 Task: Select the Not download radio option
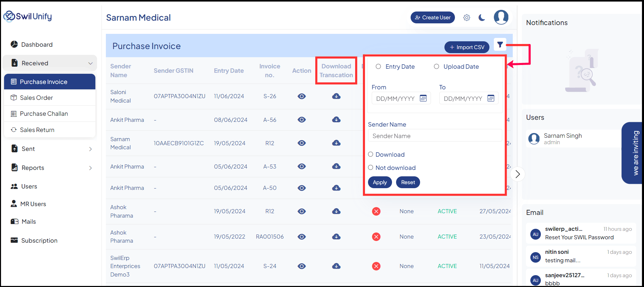coord(371,168)
